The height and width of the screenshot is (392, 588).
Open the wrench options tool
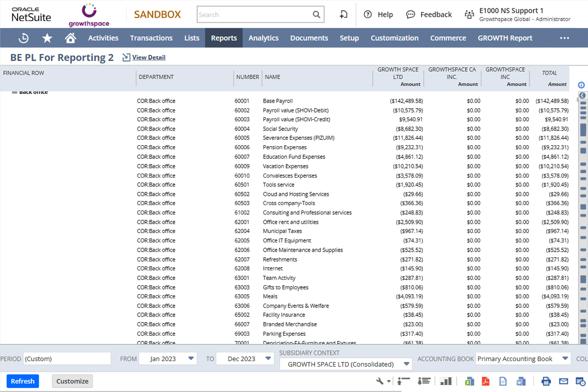tap(380, 381)
